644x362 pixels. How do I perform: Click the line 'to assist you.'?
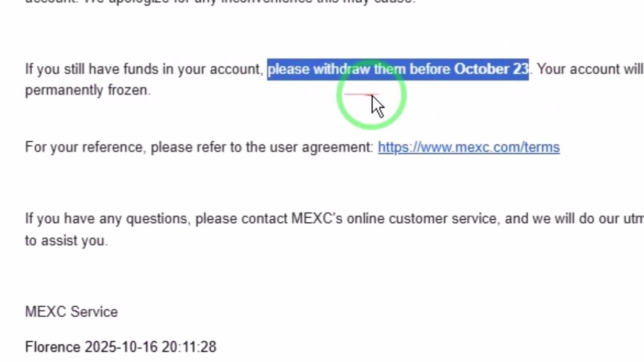pos(66,240)
